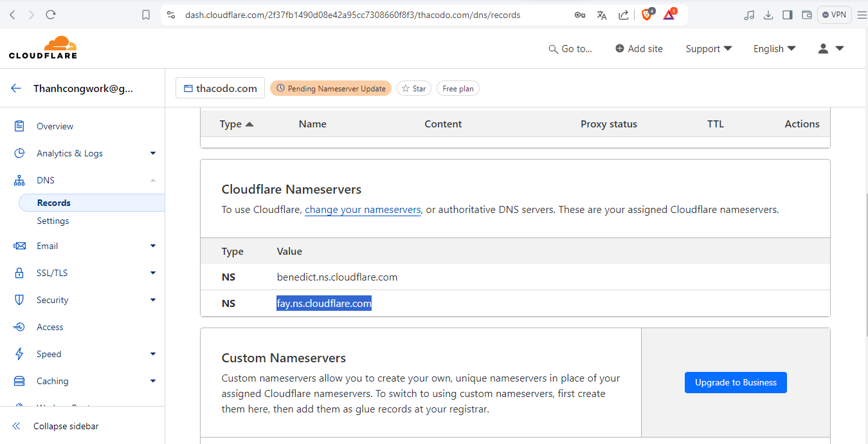
Task: Open the change your nameservers link
Action: (363, 210)
